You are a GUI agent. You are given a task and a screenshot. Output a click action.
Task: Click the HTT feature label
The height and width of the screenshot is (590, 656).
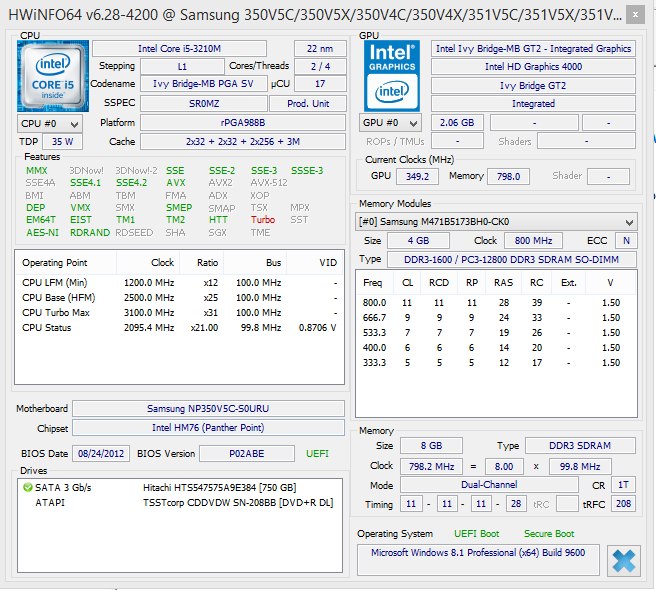[x=218, y=220]
